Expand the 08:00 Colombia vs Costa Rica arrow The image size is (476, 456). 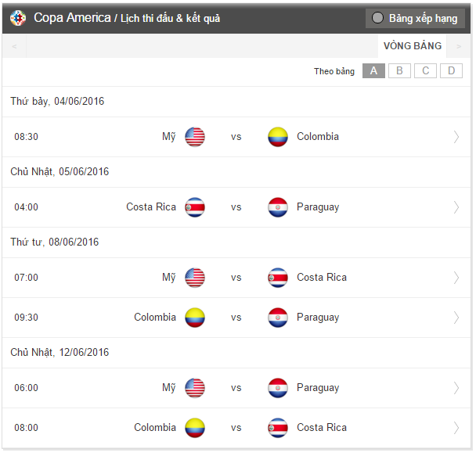(x=456, y=428)
